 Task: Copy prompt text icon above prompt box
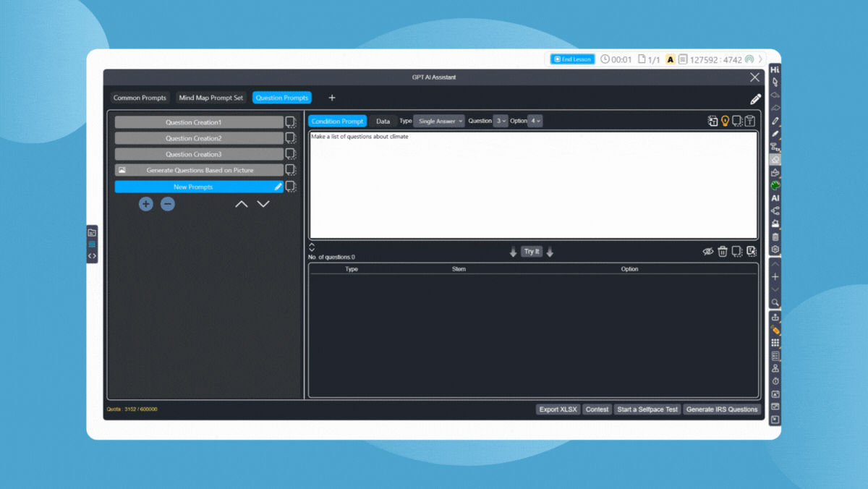tap(737, 122)
